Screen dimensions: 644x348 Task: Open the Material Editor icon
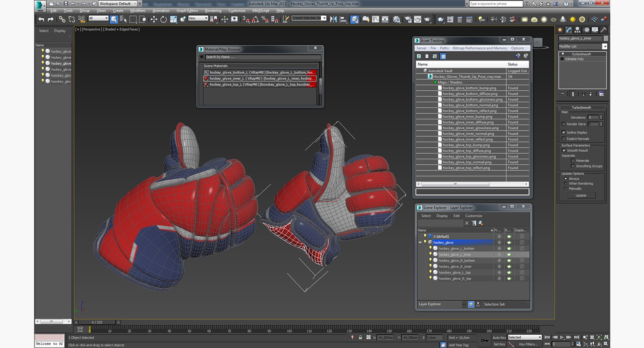[396, 19]
